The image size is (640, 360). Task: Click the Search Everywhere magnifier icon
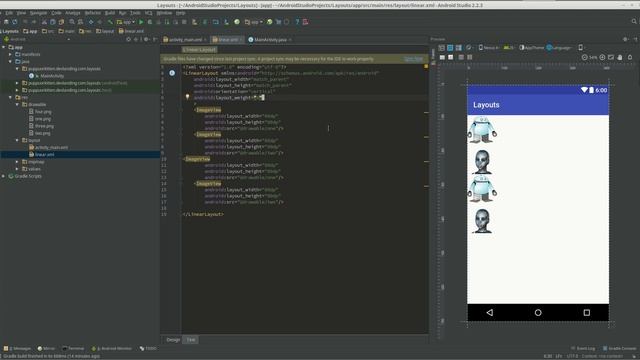[x=634, y=22]
